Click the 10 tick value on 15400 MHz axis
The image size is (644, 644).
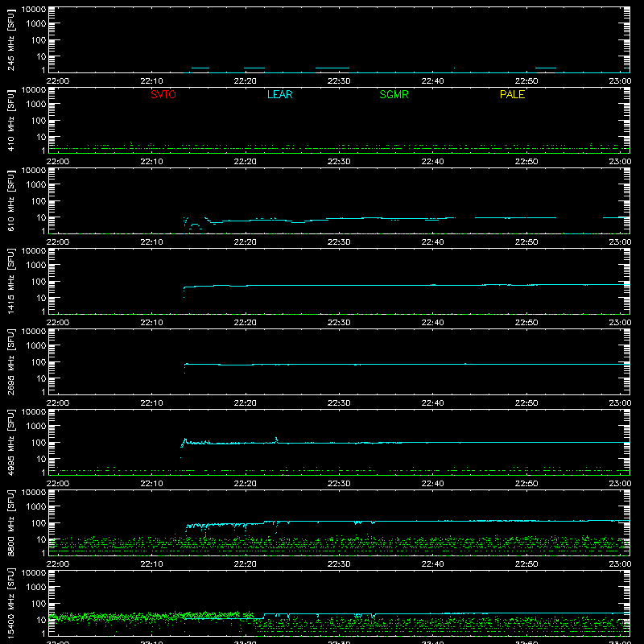[x=41, y=620]
